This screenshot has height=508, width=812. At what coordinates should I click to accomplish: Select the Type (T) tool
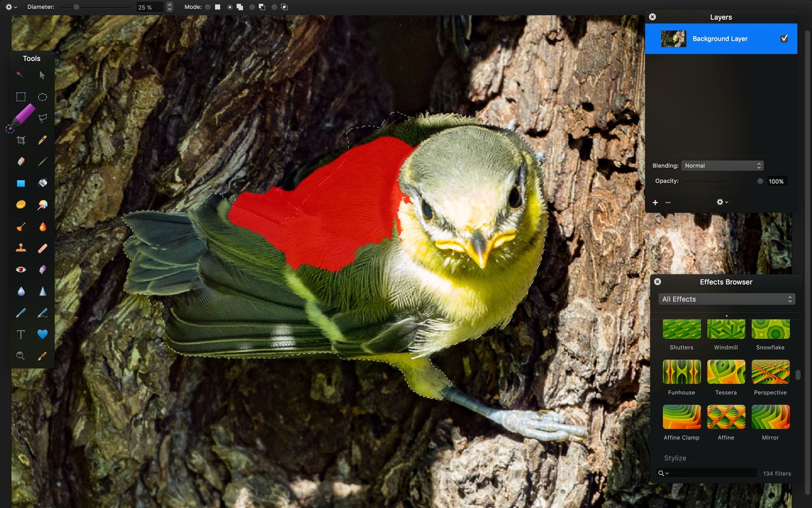(x=21, y=334)
